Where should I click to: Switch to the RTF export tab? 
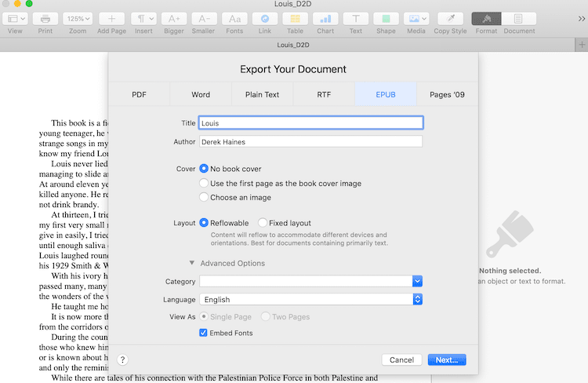point(324,95)
